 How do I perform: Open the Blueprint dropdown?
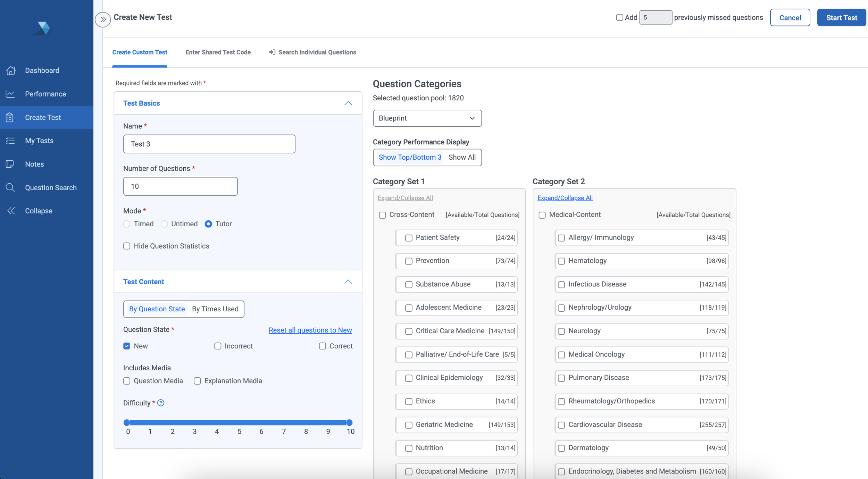427,118
